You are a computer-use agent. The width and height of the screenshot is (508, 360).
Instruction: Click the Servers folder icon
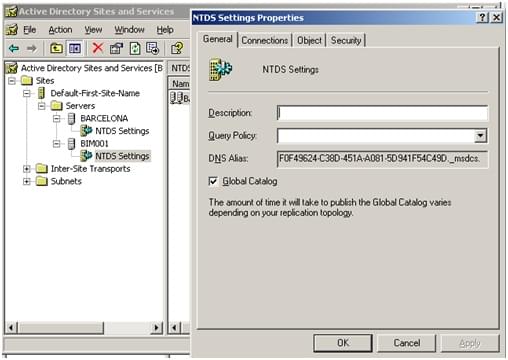56,106
